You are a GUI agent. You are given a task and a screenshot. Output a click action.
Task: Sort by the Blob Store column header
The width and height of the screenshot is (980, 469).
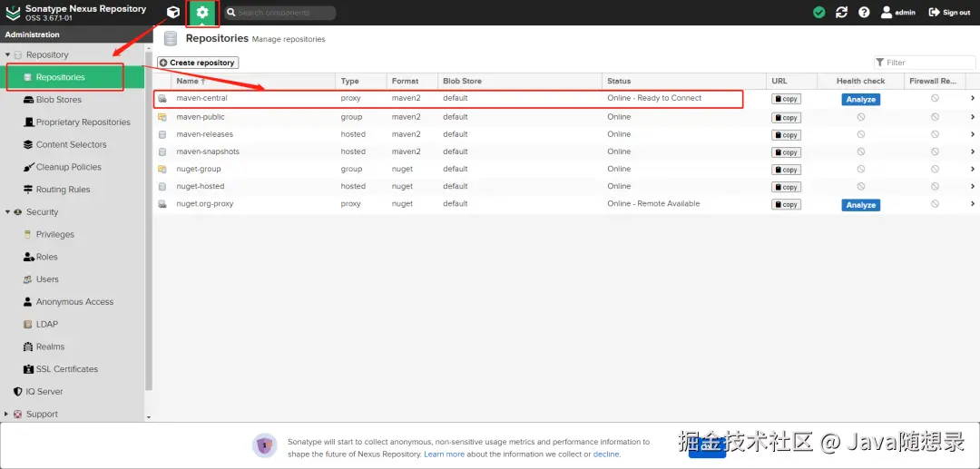pos(520,81)
